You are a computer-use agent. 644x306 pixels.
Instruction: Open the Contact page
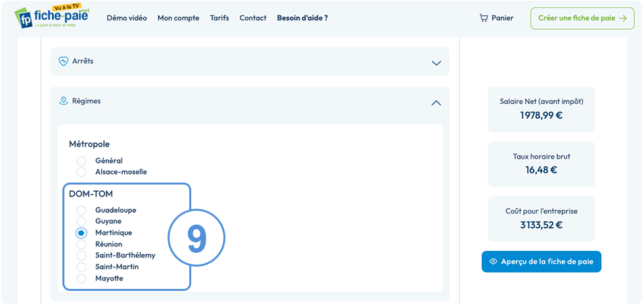253,18
